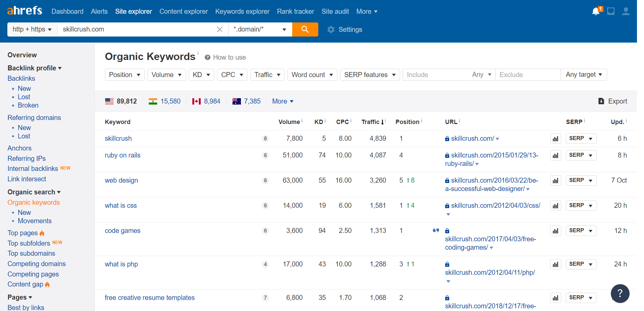Expand the Position filter dropdown

pos(124,75)
